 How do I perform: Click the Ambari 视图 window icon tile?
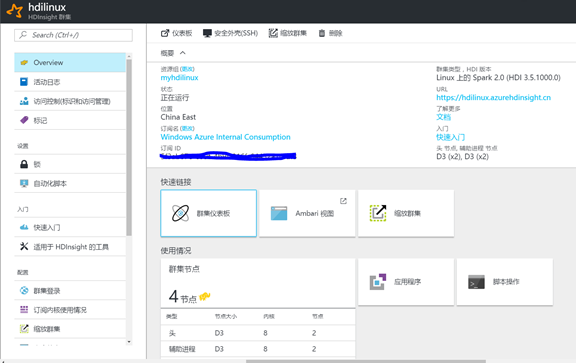279,213
